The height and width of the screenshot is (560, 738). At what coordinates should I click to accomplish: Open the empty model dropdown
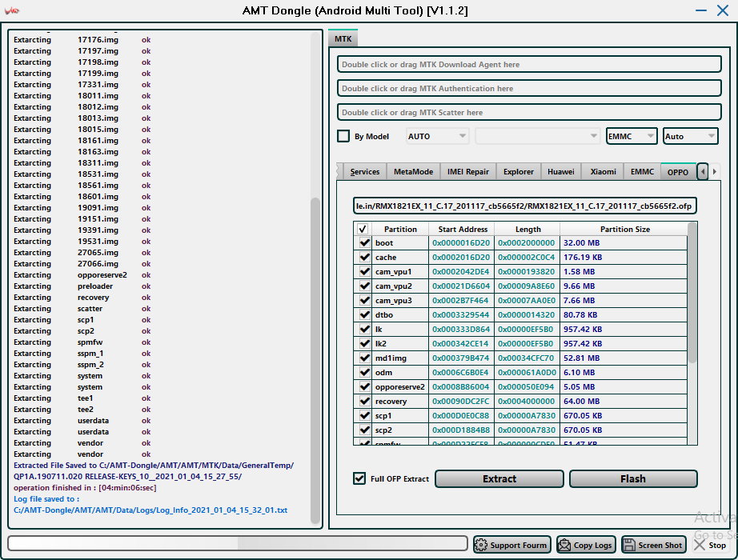[x=538, y=137]
